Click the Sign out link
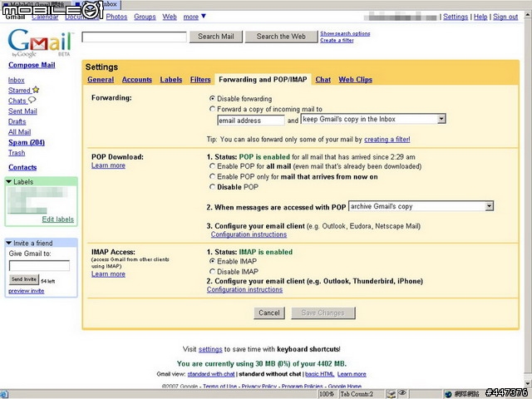This screenshot has height=399, width=532. pos(505,17)
